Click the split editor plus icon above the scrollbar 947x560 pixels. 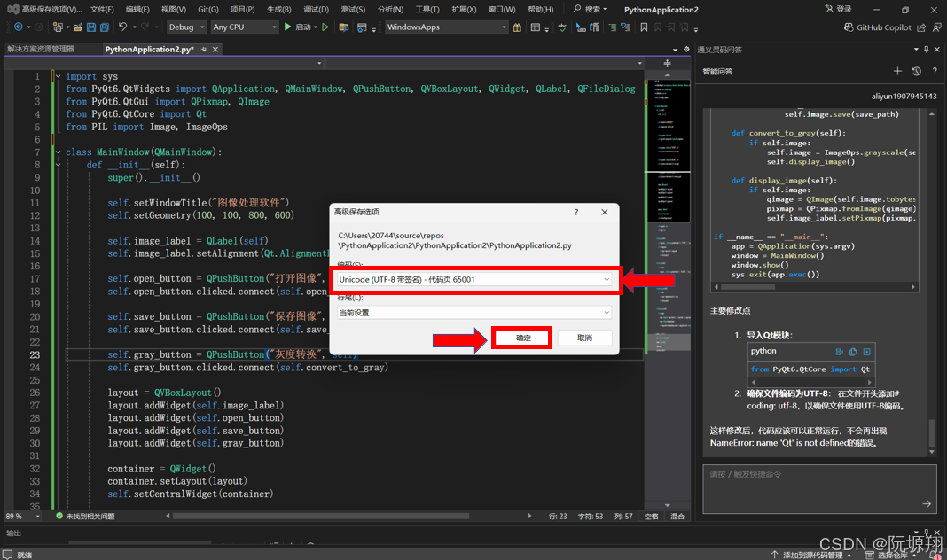coord(668,64)
